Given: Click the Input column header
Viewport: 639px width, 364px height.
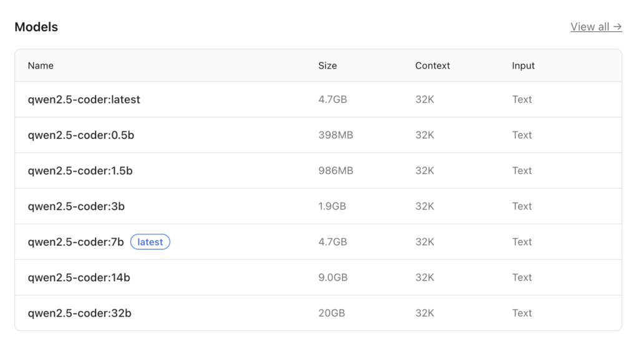Looking at the screenshot, I should tap(523, 65).
